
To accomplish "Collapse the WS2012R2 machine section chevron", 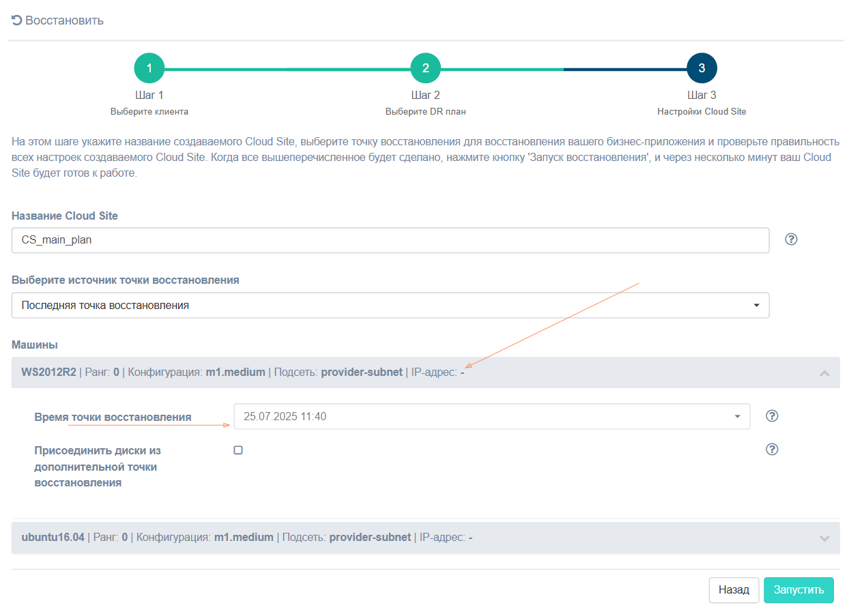I will 824,373.
